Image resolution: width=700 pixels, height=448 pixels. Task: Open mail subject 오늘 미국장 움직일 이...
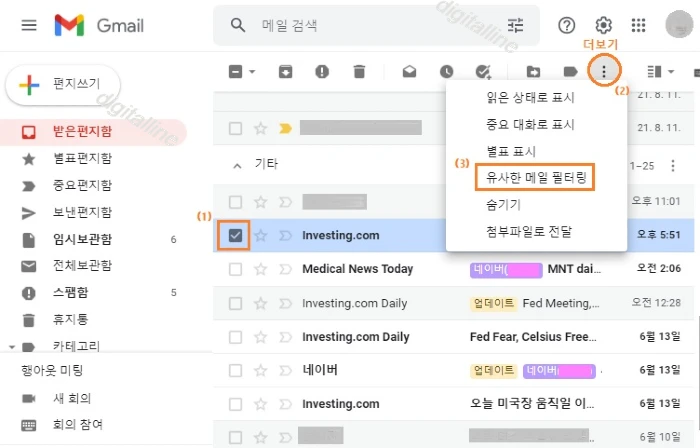point(532,404)
